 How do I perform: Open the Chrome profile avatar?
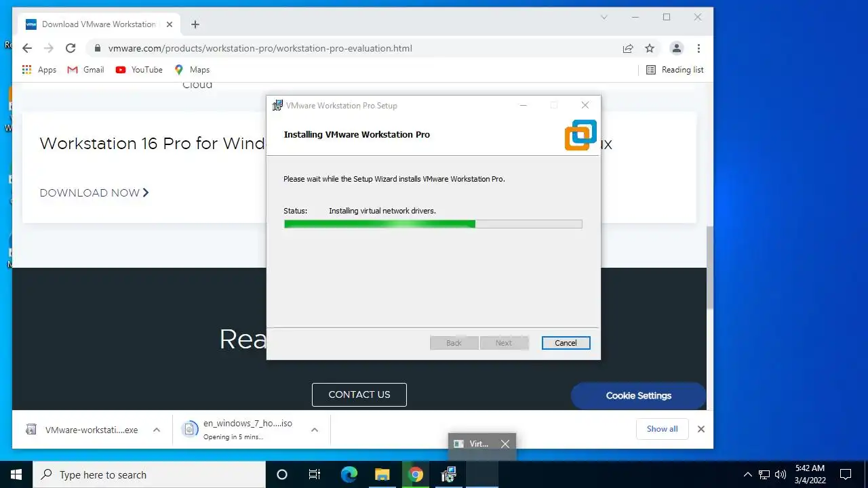tap(676, 48)
